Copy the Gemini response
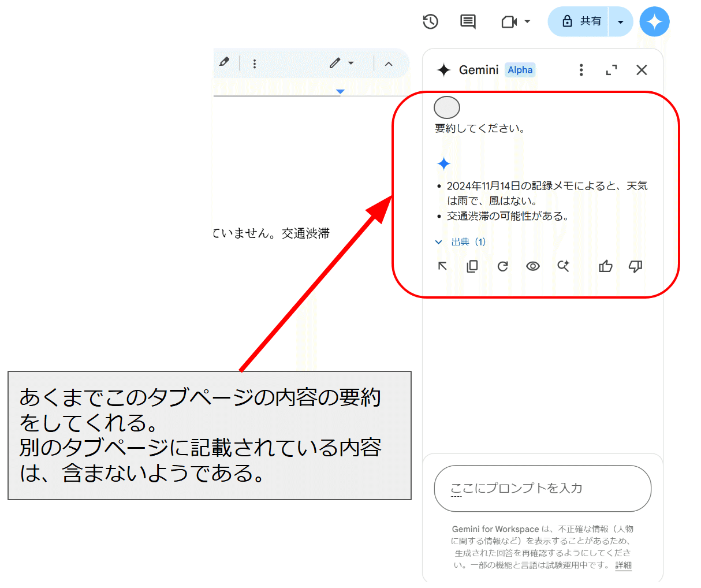The image size is (701, 588). 472,266
